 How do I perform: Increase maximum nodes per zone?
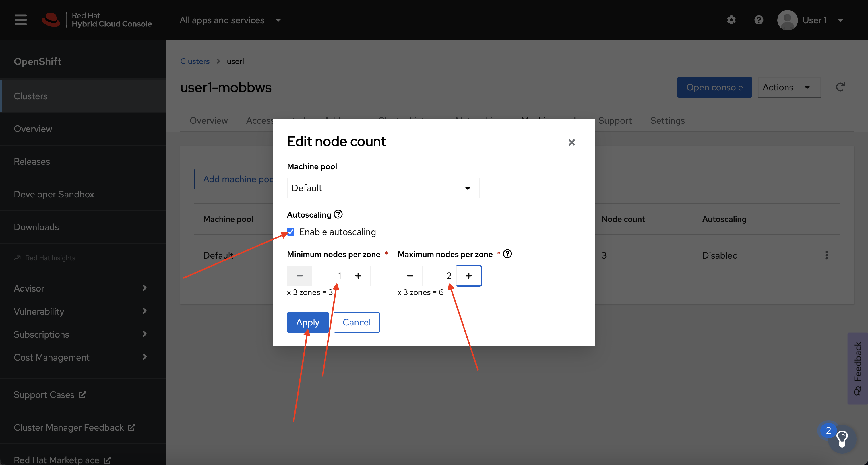tap(469, 276)
